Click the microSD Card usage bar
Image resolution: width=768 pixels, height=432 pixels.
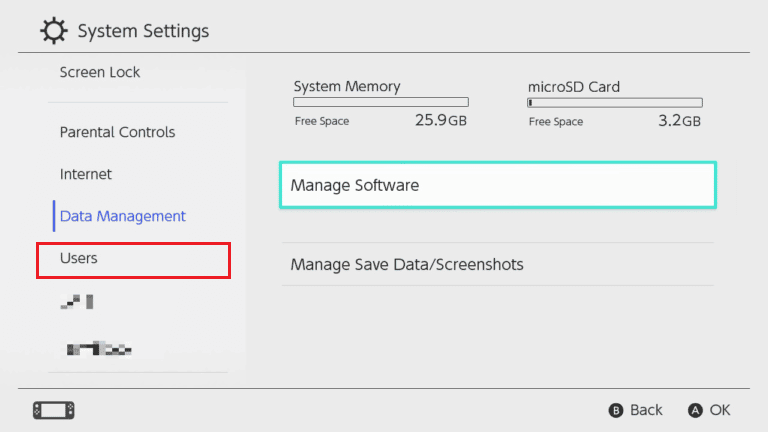pos(615,102)
